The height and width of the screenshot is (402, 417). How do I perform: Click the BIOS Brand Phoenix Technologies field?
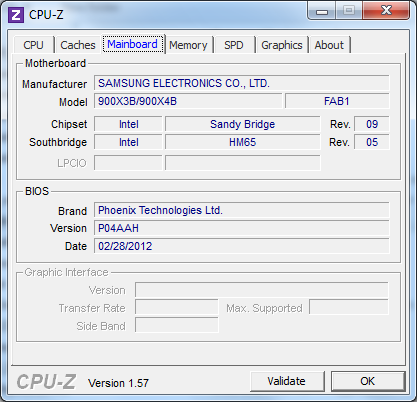click(242, 210)
